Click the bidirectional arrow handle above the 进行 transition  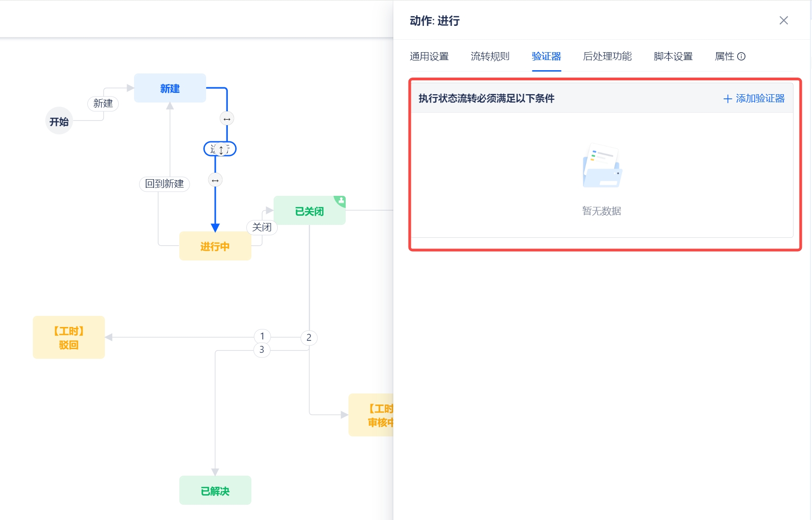point(226,118)
